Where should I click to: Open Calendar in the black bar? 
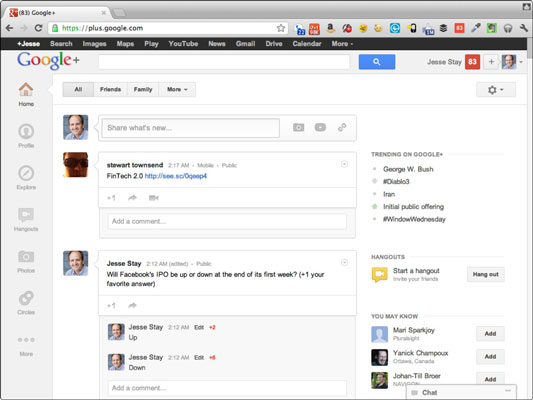(307, 44)
